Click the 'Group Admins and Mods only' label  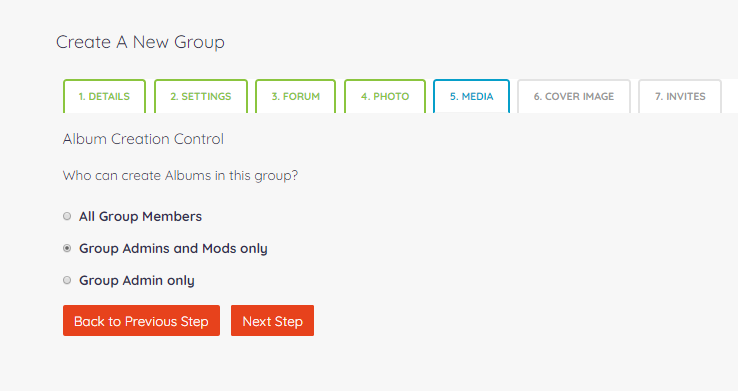tap(173, 248)
